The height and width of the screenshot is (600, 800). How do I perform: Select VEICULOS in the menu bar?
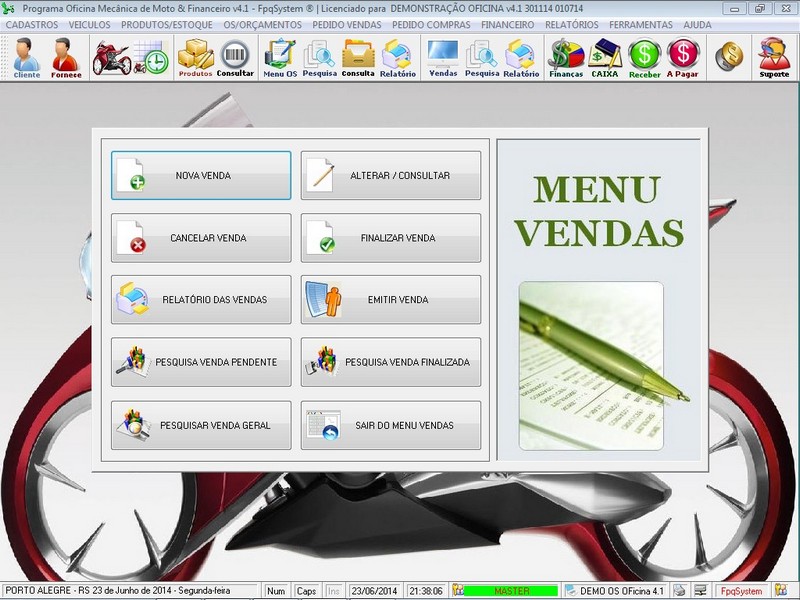(x=88, y=26)
